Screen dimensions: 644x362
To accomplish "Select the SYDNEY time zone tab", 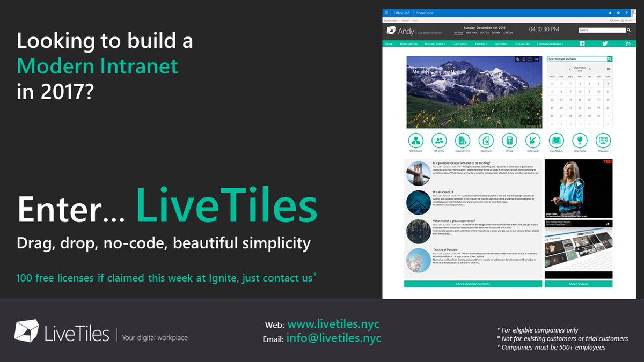I will click(496, 32).
